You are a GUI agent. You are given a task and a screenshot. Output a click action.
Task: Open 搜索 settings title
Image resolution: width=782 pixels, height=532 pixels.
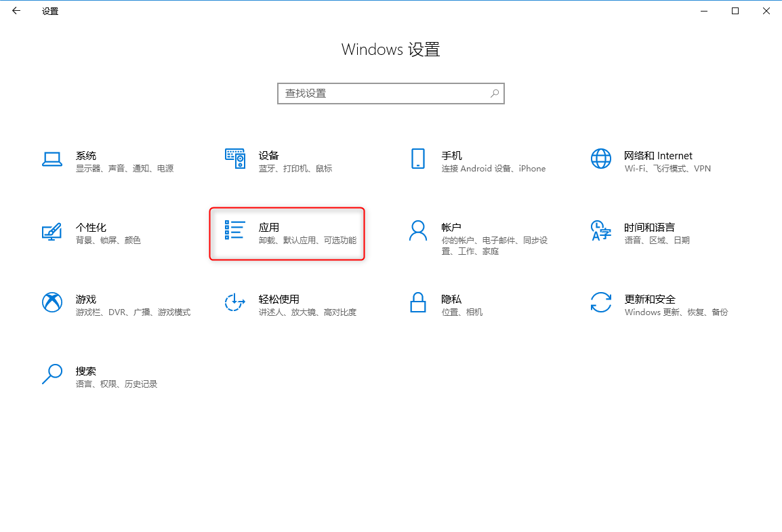coord(86,371)
